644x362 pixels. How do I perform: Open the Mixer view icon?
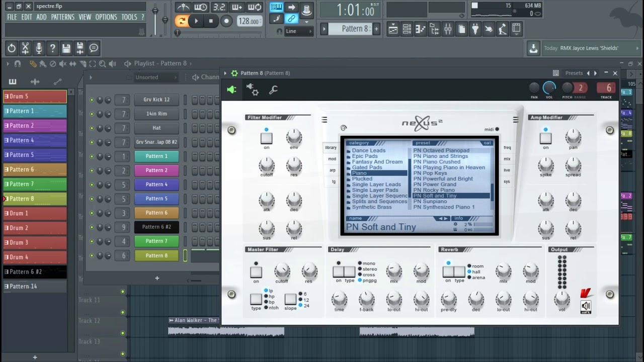click(x=448, y=29)
